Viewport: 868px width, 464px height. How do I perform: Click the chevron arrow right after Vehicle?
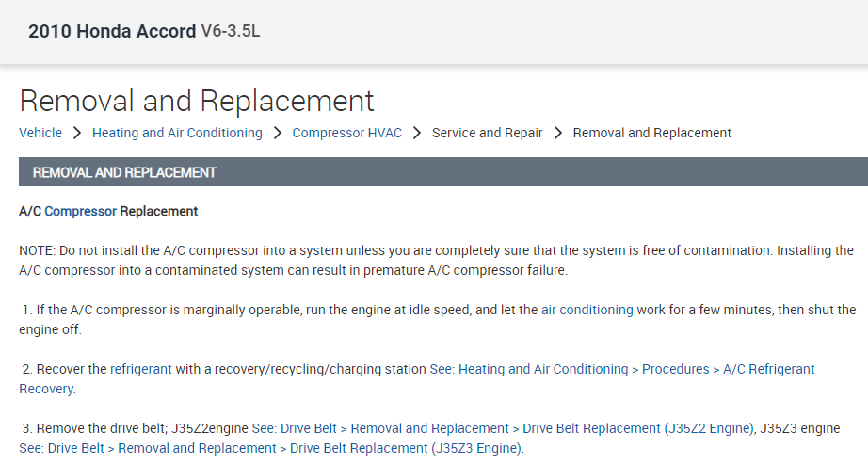point(77,133)
